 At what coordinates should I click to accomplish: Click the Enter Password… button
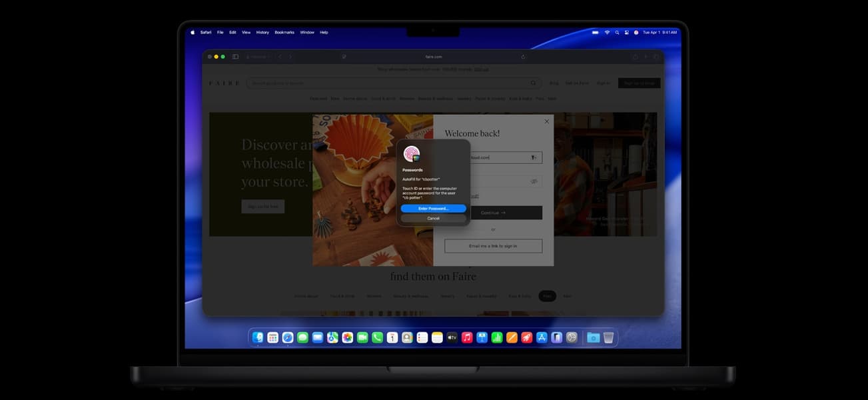click(433, 209)
